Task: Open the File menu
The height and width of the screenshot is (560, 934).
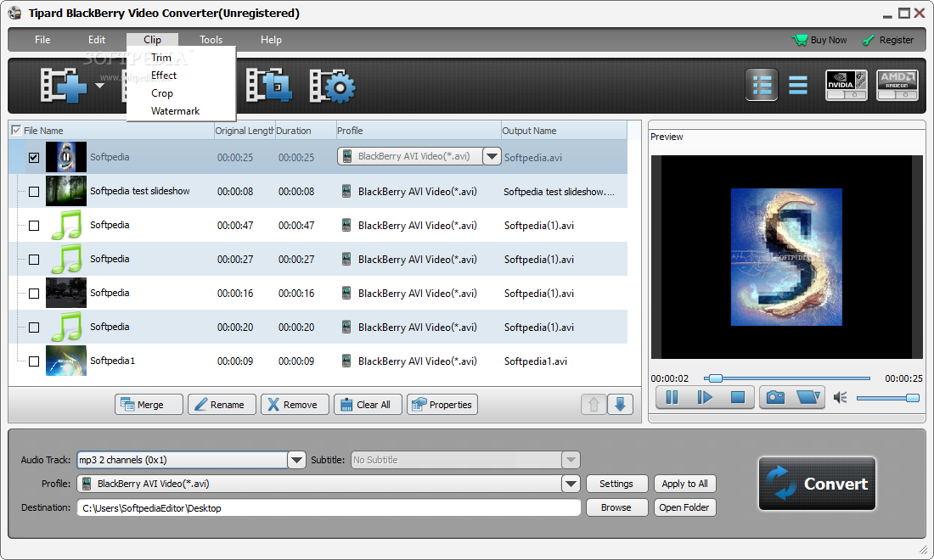Action: pos(42,40)
